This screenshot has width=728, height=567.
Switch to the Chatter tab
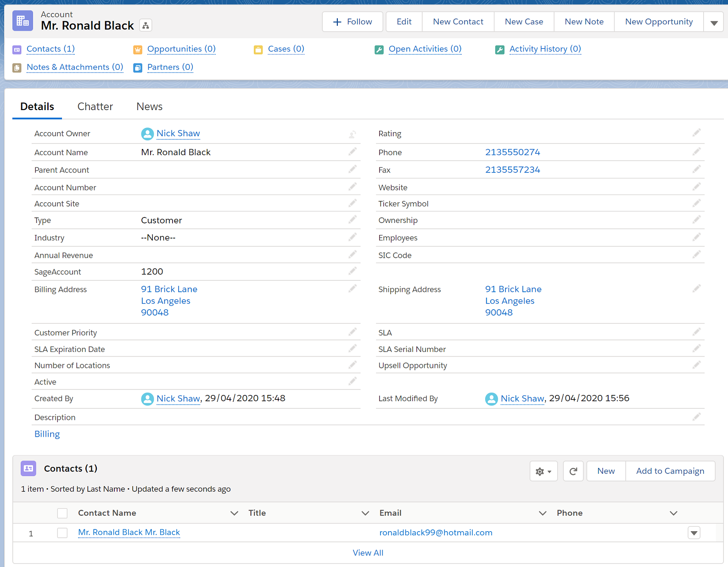(x=95, y=106)
